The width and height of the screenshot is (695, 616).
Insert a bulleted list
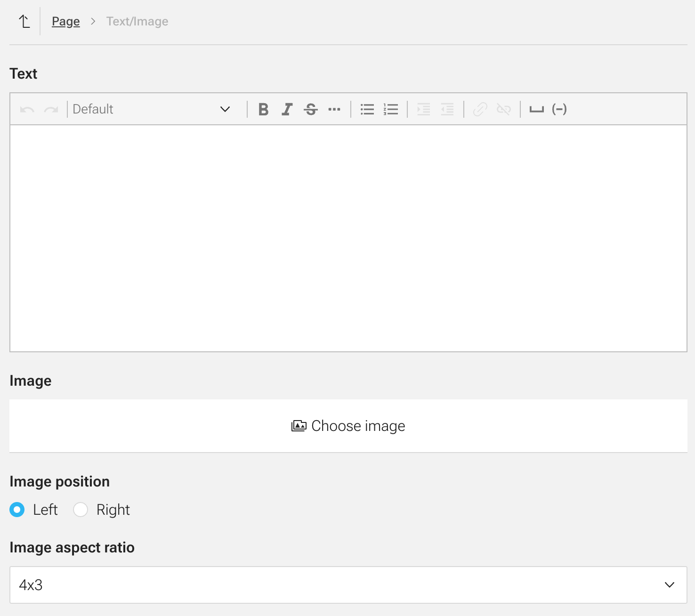(x=367, y=109)
